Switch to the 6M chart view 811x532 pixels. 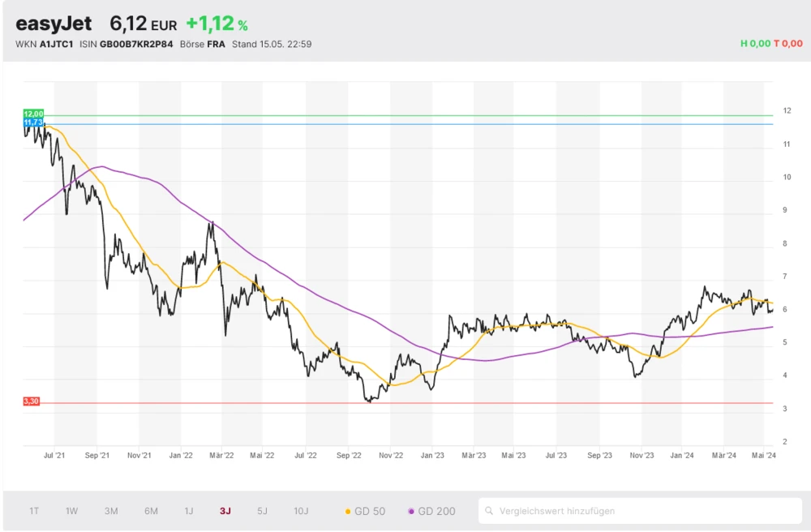[x=151, y=511]
